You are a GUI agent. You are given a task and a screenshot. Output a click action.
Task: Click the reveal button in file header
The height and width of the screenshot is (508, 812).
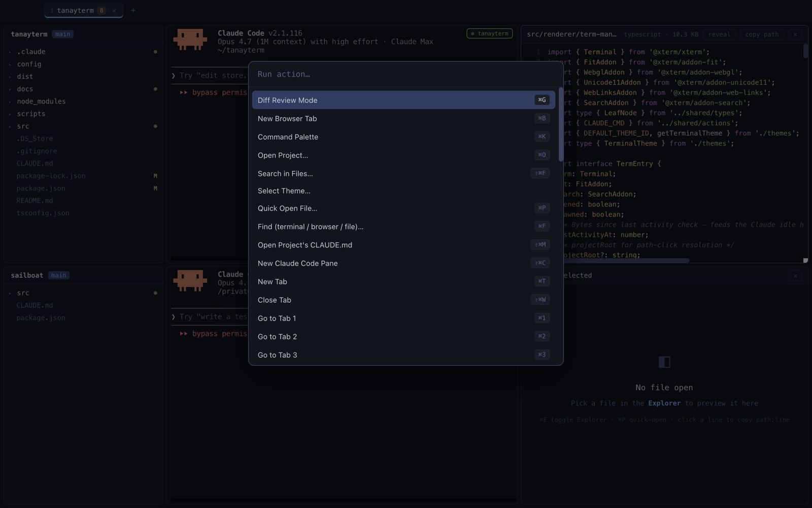pyautogui.click(x=719, y=34)
